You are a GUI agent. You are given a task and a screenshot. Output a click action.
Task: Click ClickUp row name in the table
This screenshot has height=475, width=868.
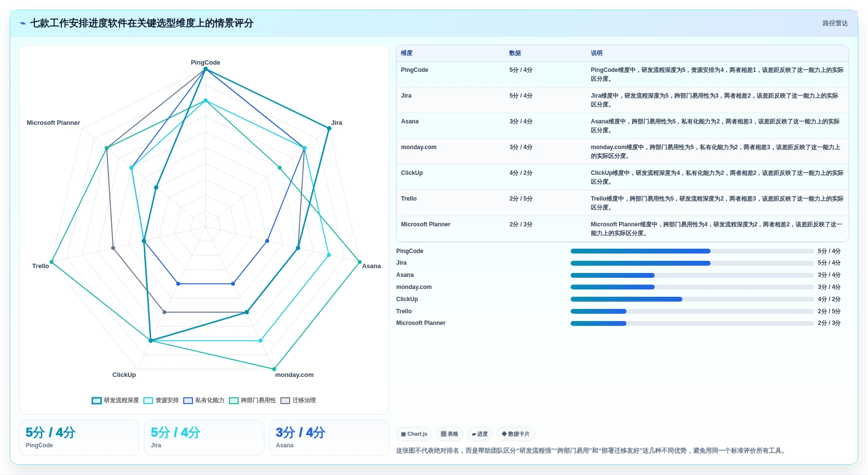coord(412,173)
